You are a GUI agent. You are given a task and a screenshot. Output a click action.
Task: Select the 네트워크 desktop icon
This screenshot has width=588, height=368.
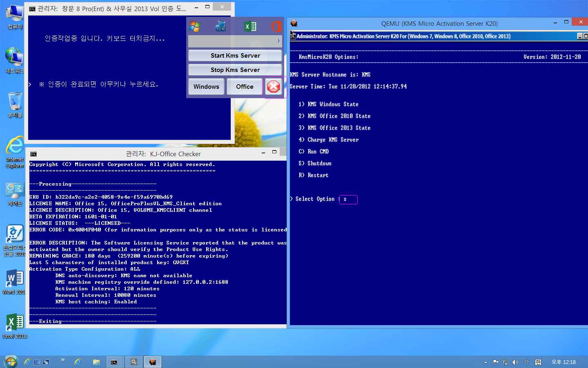click(15, 61)
